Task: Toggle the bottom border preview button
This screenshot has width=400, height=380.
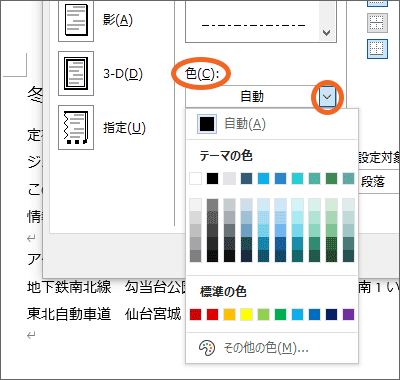Action: [x=377, y=49]
